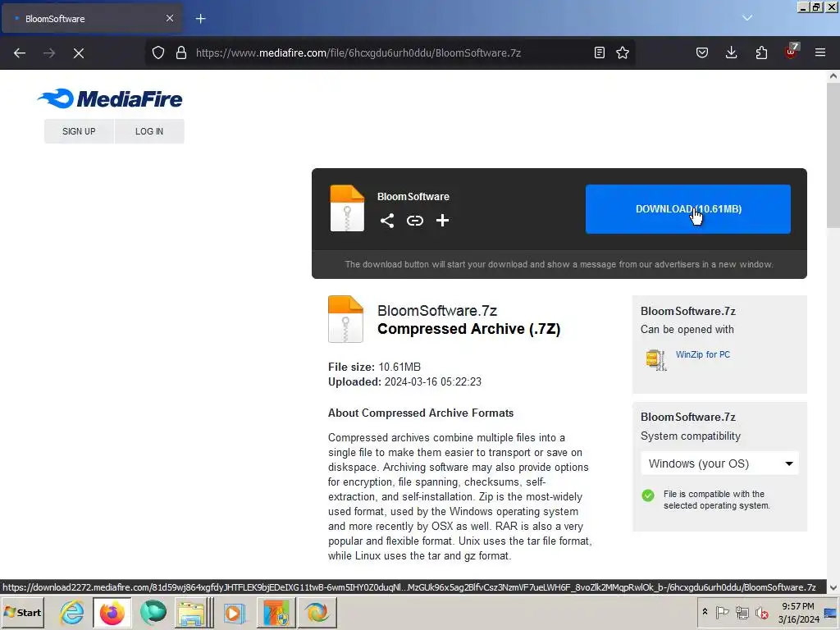Stop loading the page
This screenshot has height=630, width=840.
pyautogui.click(x=79, y=53)
